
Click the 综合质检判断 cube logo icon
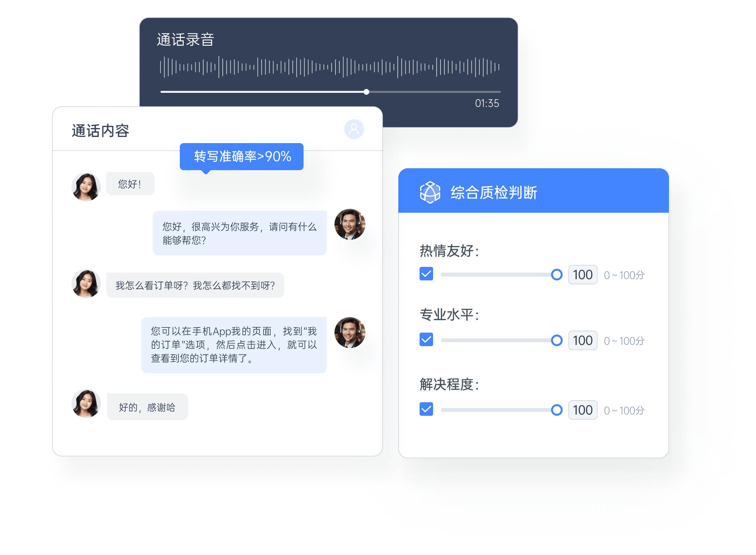[x=430, y=192]
